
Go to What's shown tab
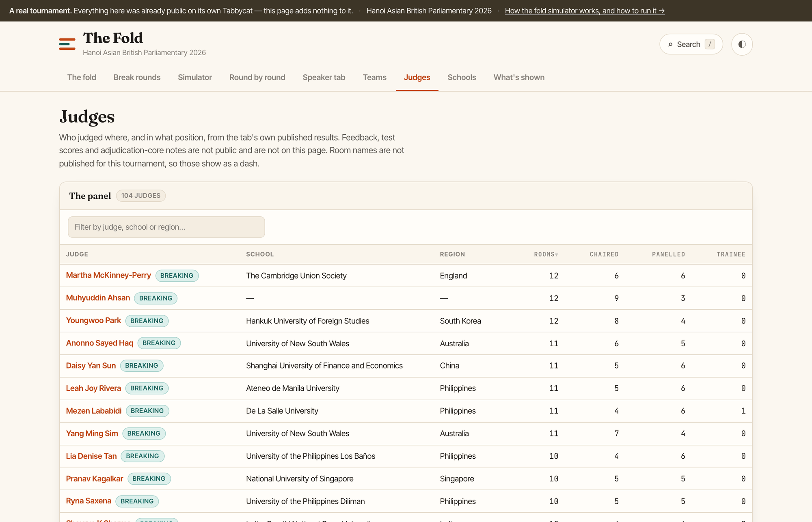click(x=519, y=77)
